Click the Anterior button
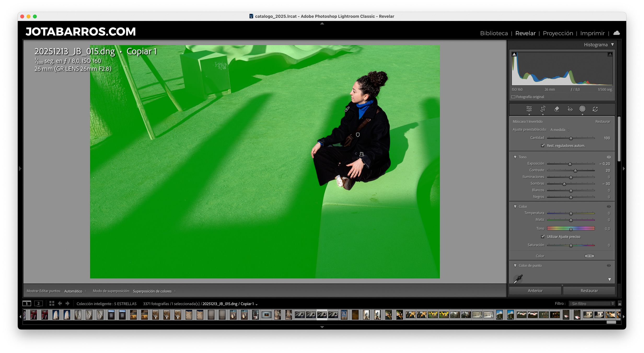 point(535,291)
